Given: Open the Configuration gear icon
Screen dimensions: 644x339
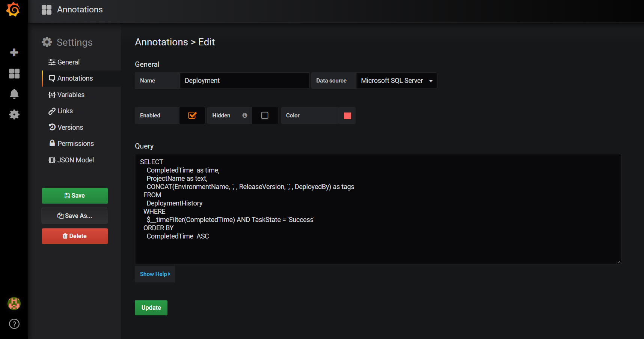Looking at the screenshot, I should (x=14, y=114).
